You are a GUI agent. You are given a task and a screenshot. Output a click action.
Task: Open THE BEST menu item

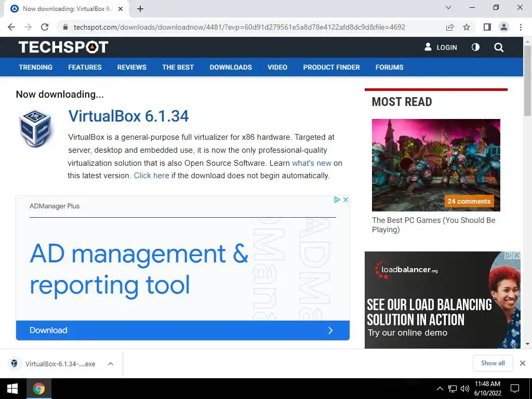pos(178,67)
